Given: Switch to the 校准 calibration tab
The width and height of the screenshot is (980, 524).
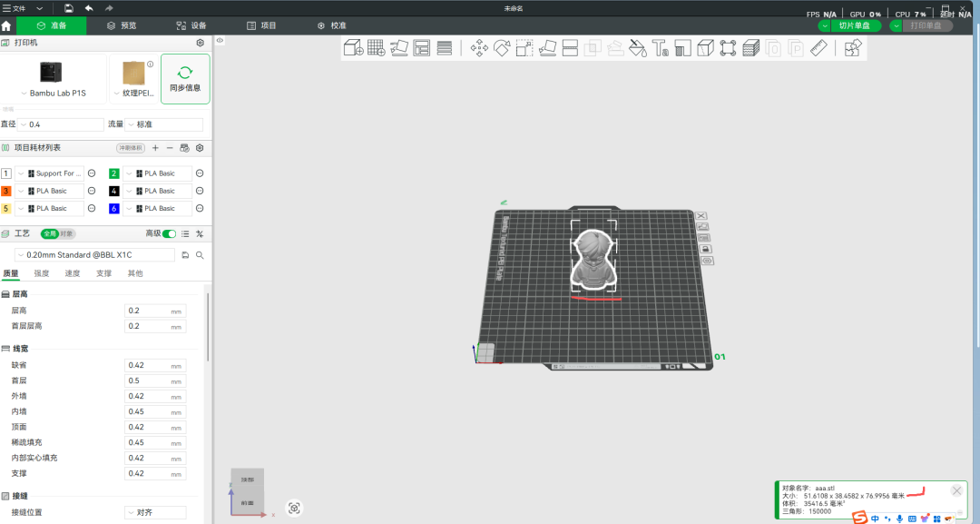Looking at the screenshot, I should tap(331, 25).
